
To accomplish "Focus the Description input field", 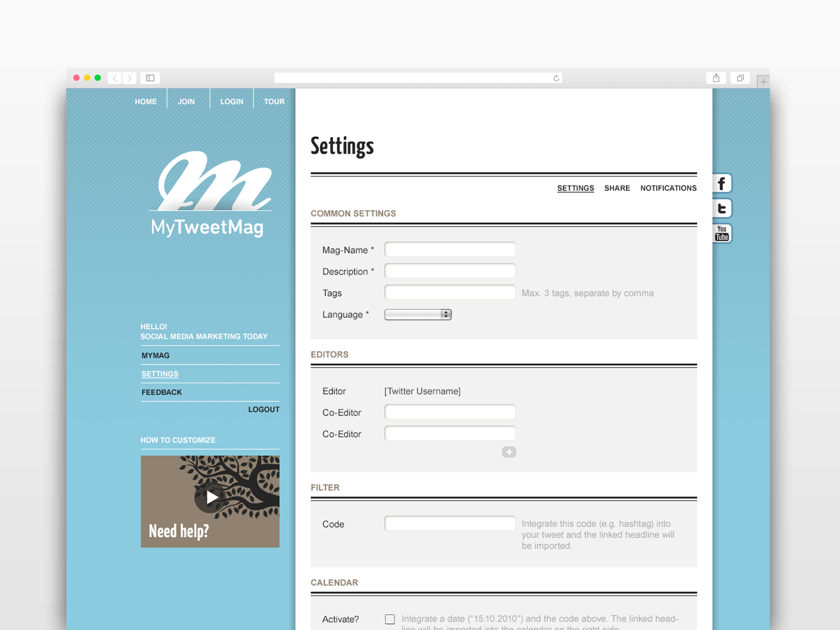I will click(x=450, y=271).
